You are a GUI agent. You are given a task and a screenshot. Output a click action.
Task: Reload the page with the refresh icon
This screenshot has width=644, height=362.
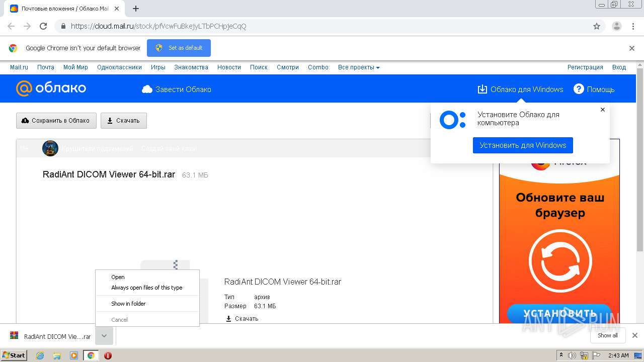[x=43, y=26]
